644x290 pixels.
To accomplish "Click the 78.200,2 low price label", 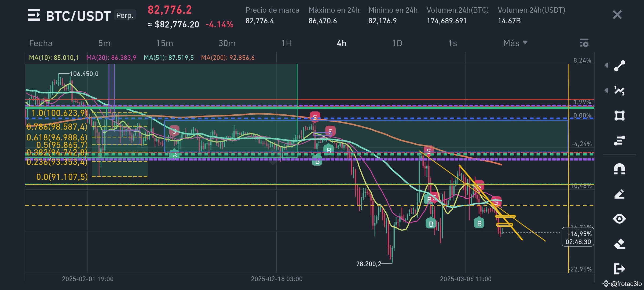I will point(368,264).
